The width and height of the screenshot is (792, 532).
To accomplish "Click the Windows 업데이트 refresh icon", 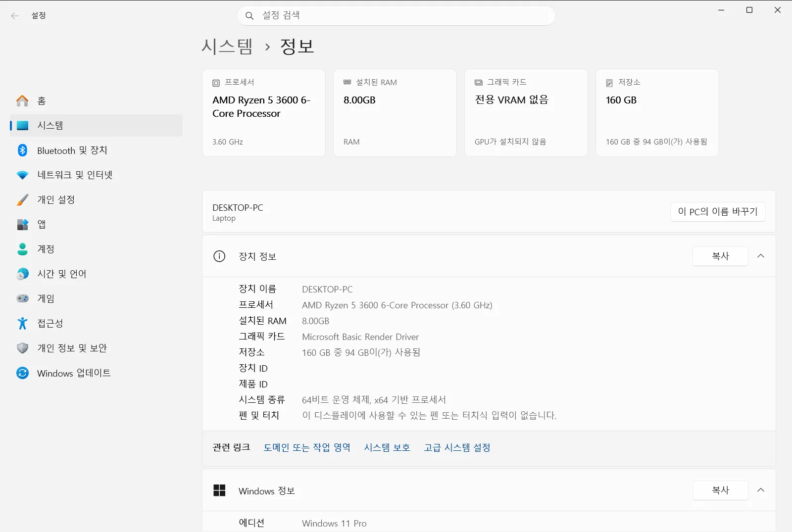I will coord(22,373).
